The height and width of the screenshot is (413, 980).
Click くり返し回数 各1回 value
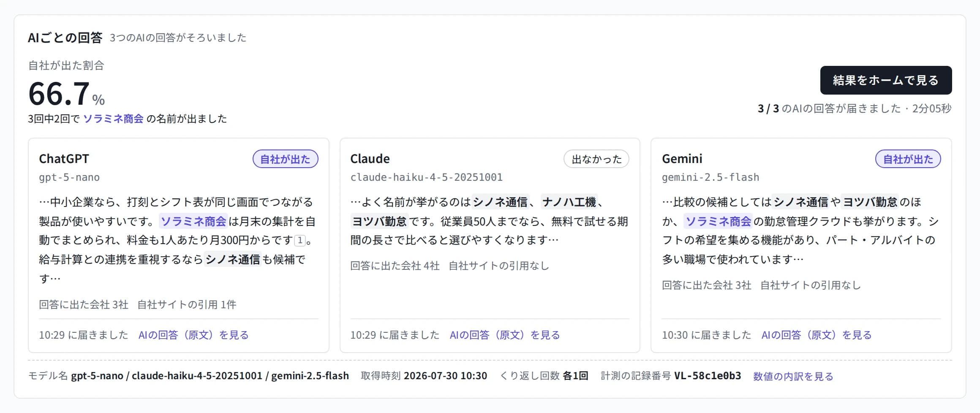point(575,376)
